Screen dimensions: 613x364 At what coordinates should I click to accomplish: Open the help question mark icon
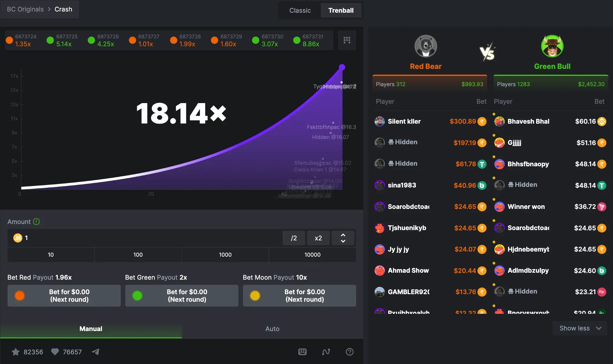point(349,352)
